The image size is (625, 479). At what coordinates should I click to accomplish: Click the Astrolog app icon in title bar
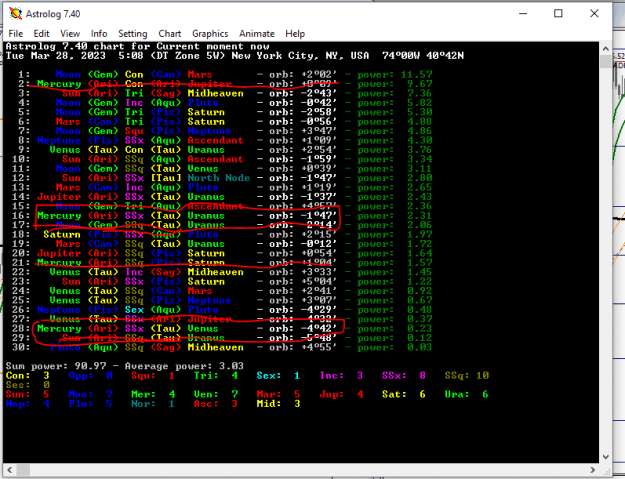pos(16,14)
